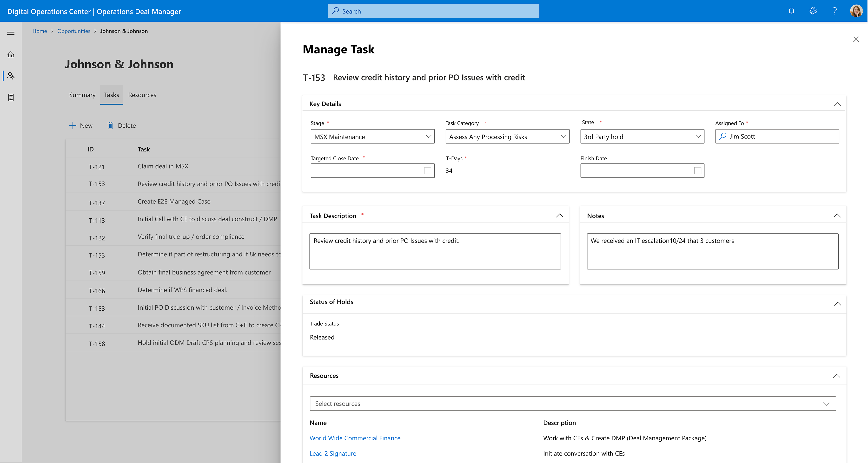
Task: Open settings gear in header
Action: pos(813,11)
